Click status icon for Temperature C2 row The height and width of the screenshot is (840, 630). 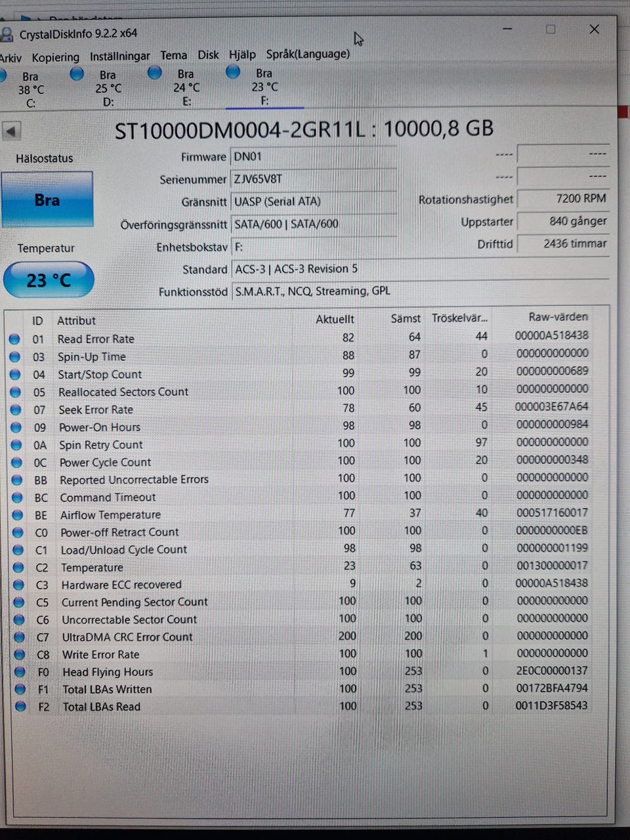click(19, 568)
